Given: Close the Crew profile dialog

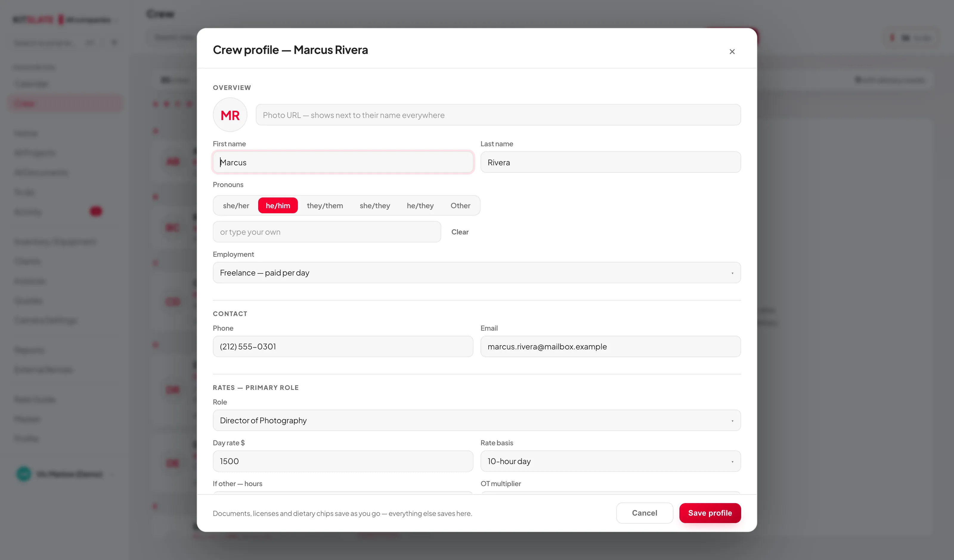Looking at the screenshot, I should coord(732,52).
